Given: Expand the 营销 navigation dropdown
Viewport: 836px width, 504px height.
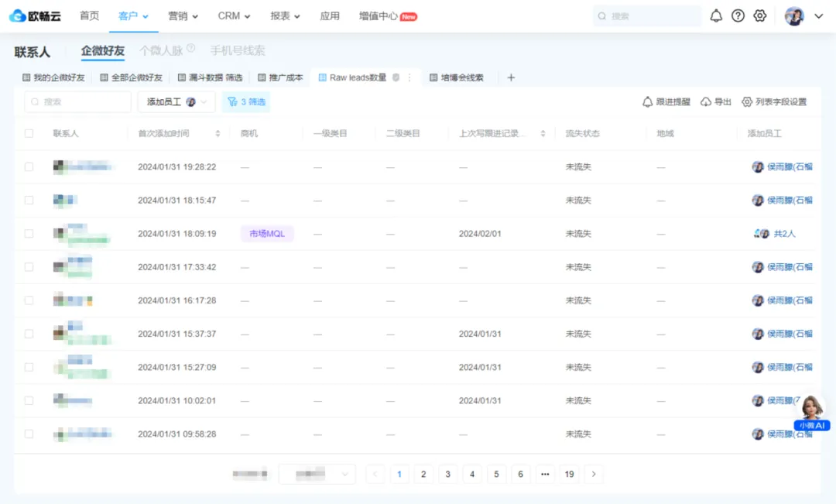Looking at the screenshot, I should [183, 15].
